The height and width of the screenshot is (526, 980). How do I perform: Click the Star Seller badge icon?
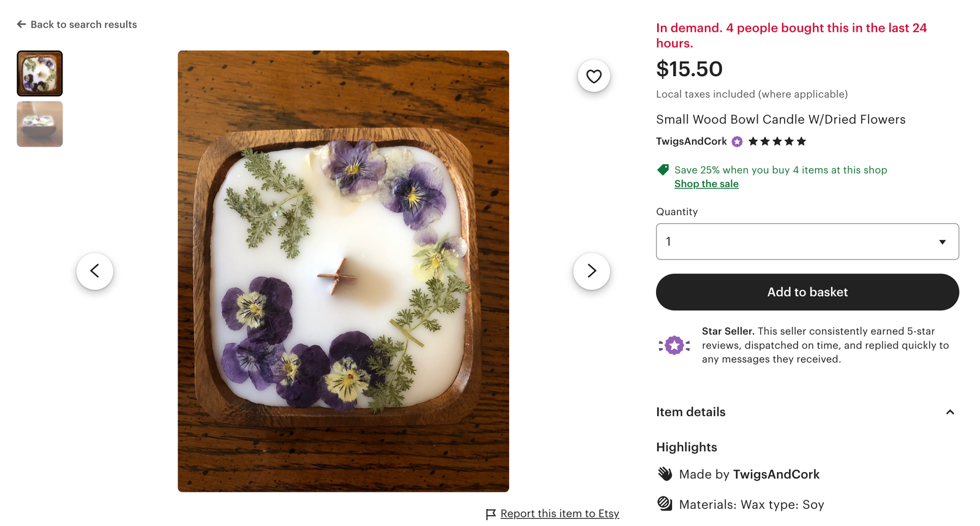(674, 345)
